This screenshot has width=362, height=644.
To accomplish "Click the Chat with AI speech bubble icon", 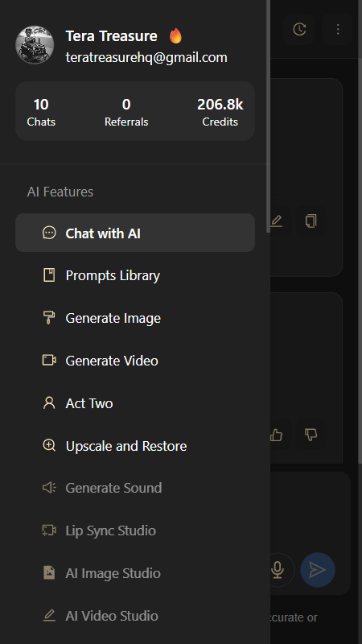I will pos(49,233).
